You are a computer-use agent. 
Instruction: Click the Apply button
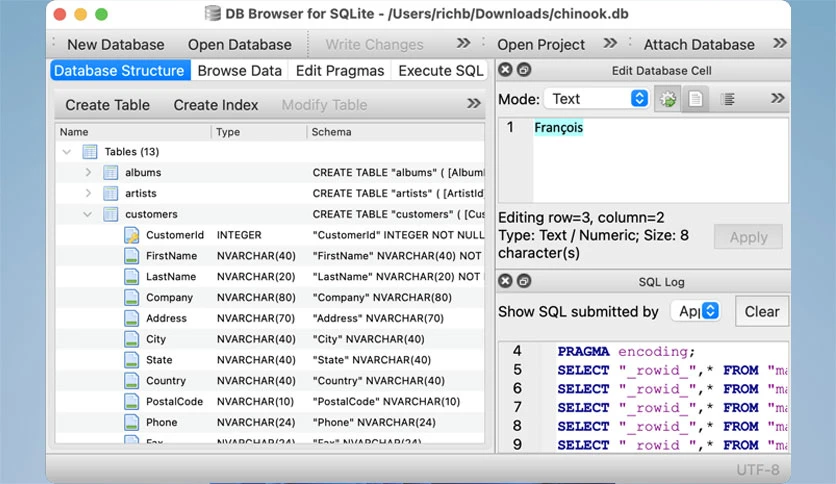pos(748,237)
